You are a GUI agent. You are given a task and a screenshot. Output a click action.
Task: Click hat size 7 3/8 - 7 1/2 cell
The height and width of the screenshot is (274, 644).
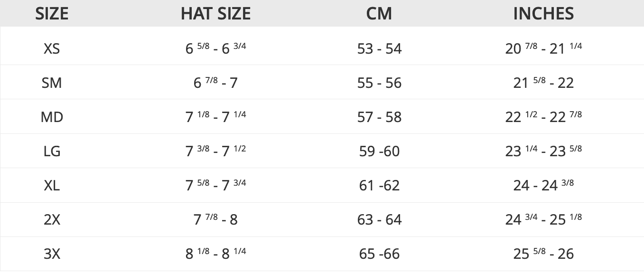(x=215, y=151)
